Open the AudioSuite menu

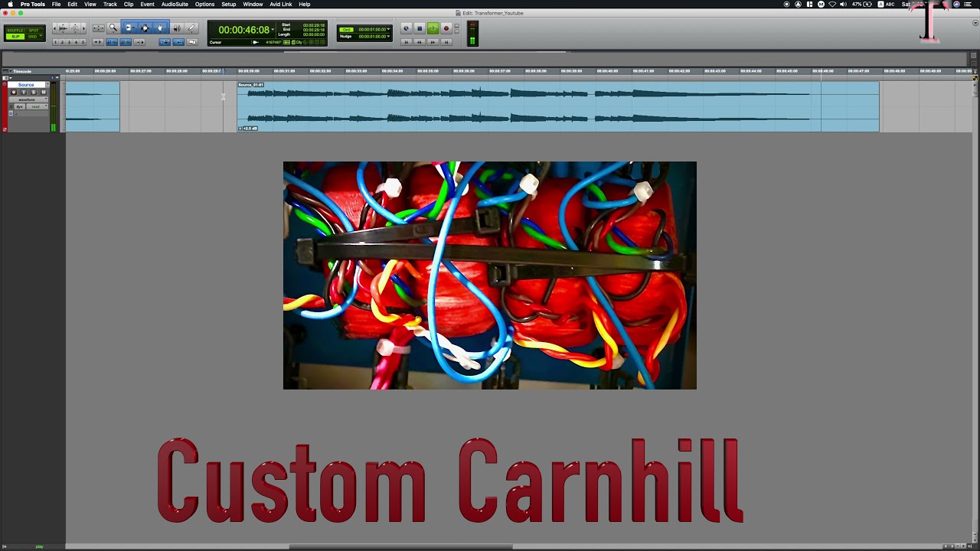pos(175,4)
